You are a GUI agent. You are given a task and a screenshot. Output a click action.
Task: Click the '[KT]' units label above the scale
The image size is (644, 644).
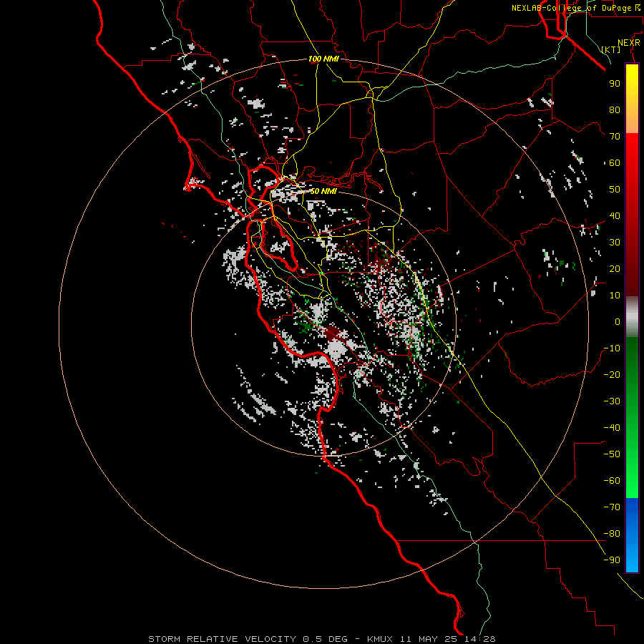pos(611,49)
